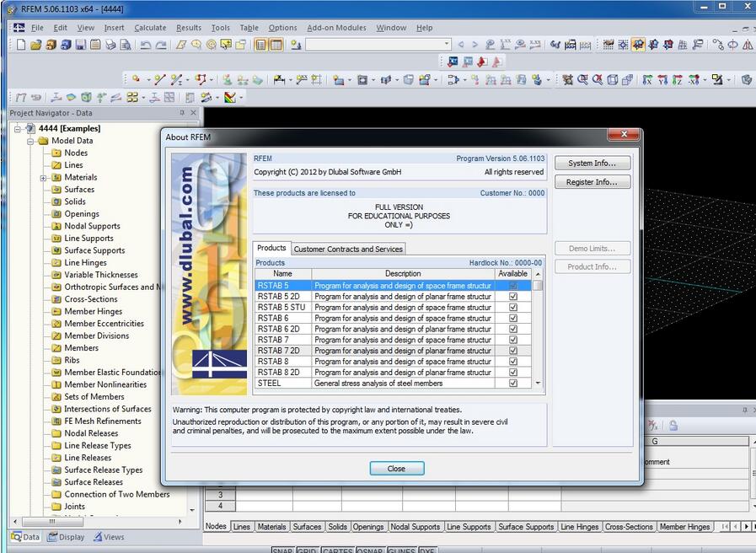Click products list scroll up arrow
Viewport: 756px width, 553px height.
538,274
